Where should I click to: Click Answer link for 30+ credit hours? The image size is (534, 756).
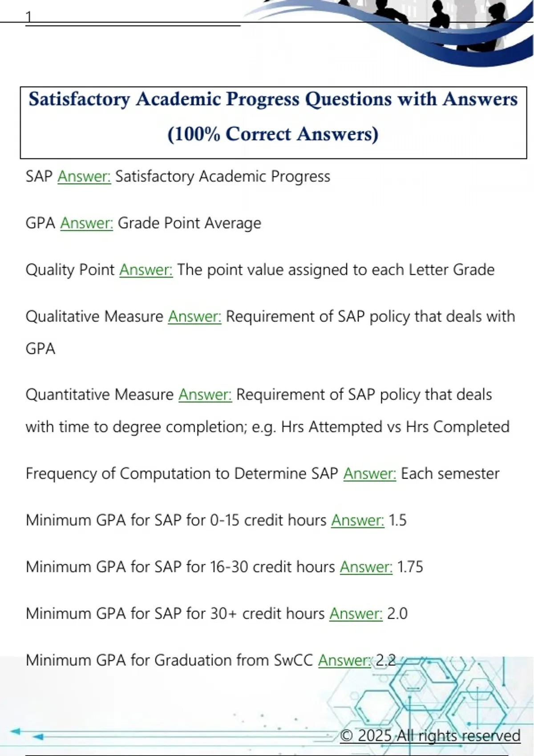[356, 614]
